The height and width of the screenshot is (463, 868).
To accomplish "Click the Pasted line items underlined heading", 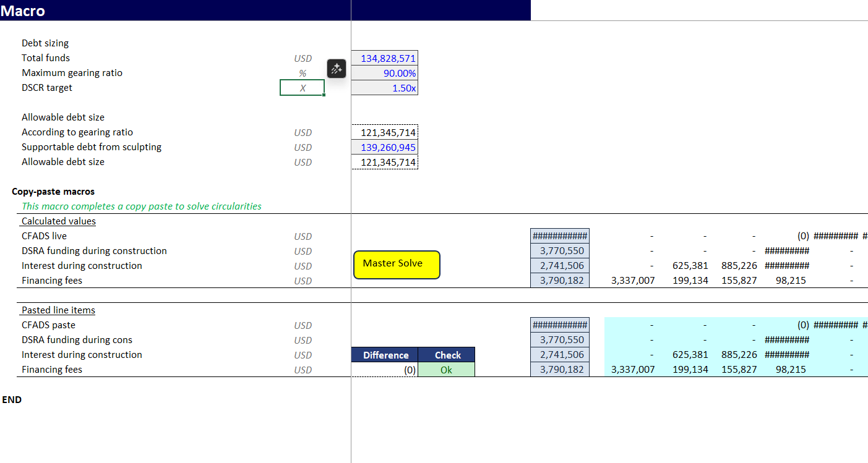I will pos(58,310).
